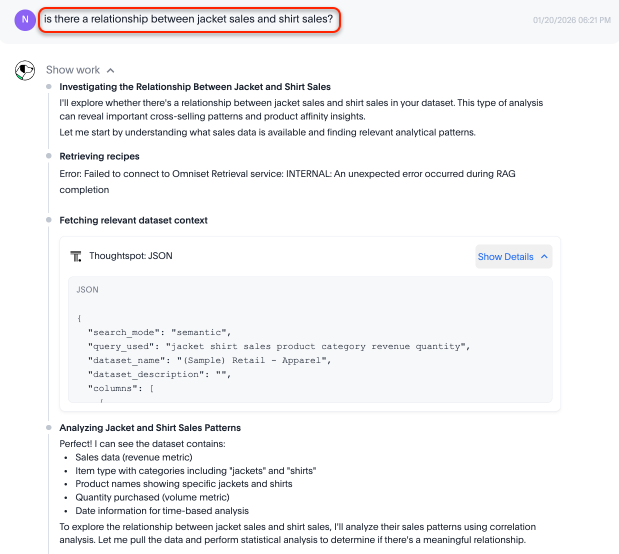Click the "Thoughtspot: JSON" card title

pos(131,256)
